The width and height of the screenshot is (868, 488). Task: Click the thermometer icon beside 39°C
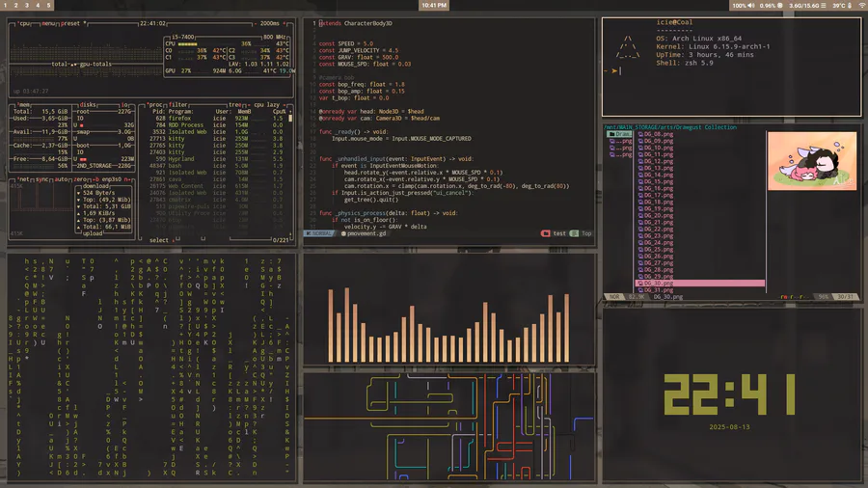point(850,6)
